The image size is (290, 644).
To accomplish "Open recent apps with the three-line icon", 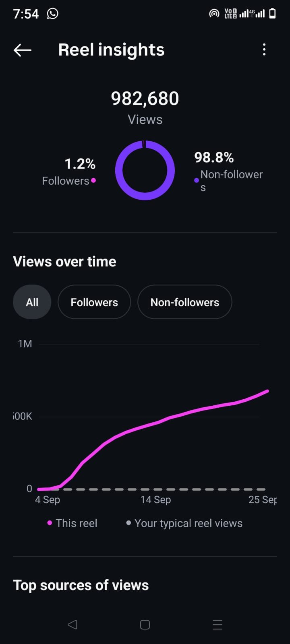I will point(217,624).
